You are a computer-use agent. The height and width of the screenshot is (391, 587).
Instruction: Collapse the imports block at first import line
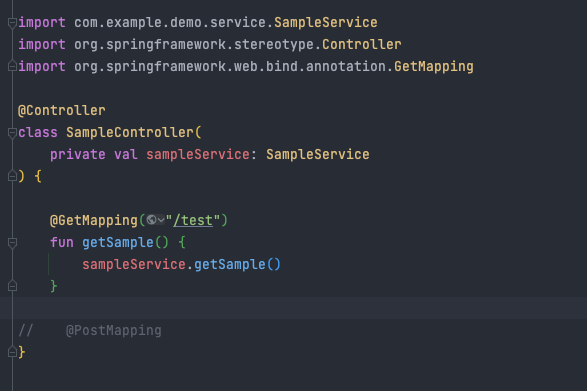pos(12,23)
